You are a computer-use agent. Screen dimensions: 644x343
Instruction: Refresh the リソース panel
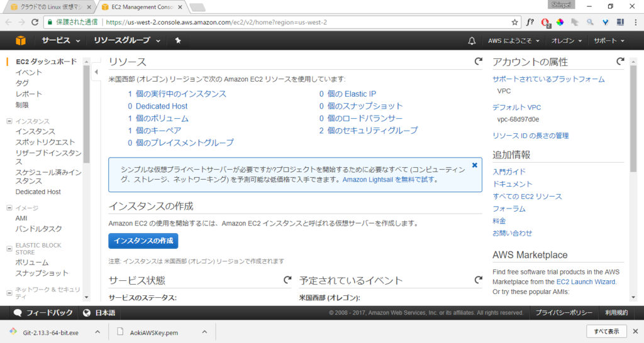point(478,62)
